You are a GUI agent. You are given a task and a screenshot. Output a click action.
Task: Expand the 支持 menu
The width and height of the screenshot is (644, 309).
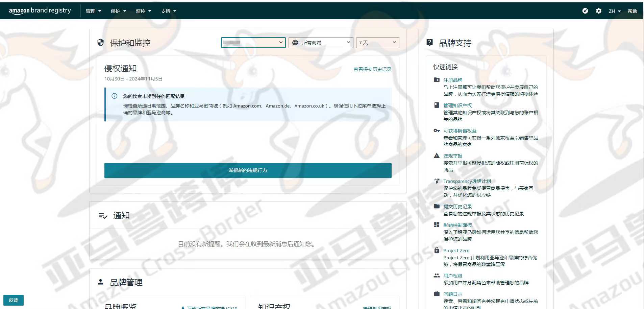tap(169, 11)
